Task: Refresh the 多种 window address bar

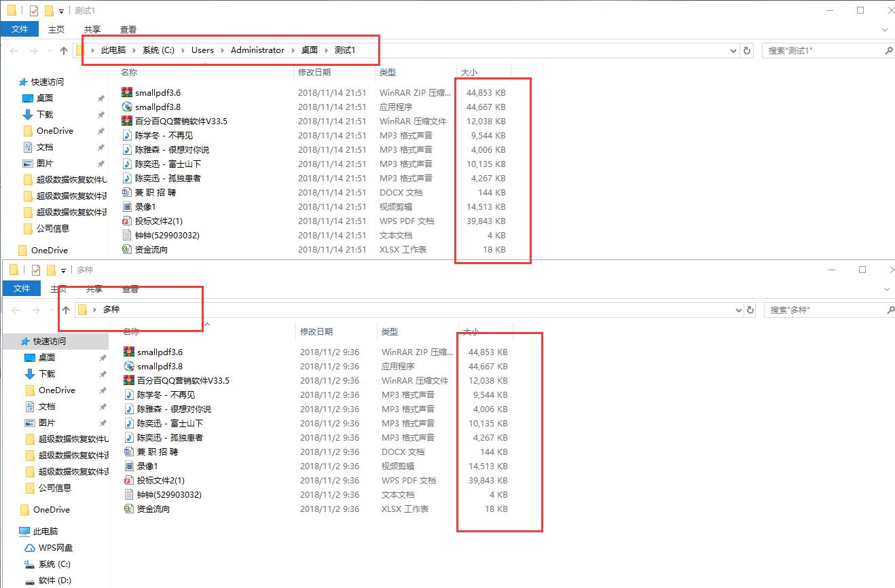Action: (x=750, y=310)
